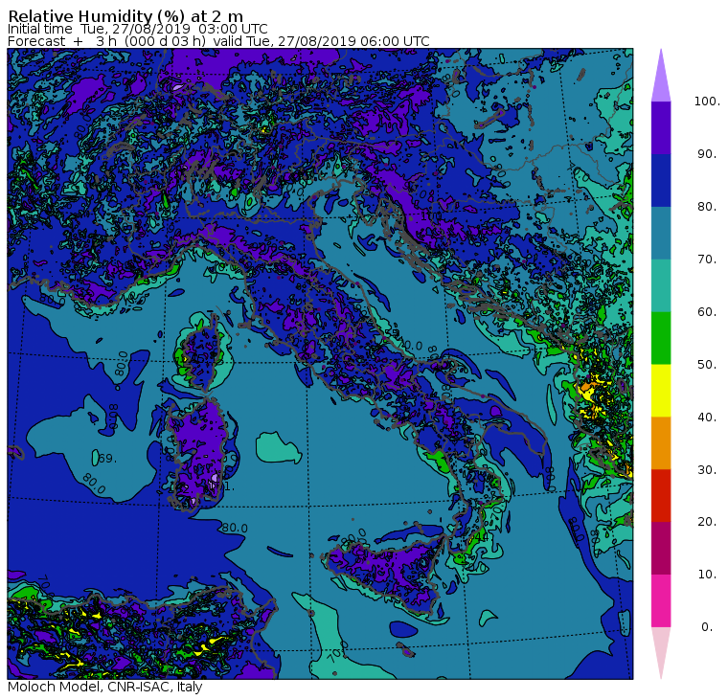Click the dark blue 80-90 color bar segment

pos(661,180)
